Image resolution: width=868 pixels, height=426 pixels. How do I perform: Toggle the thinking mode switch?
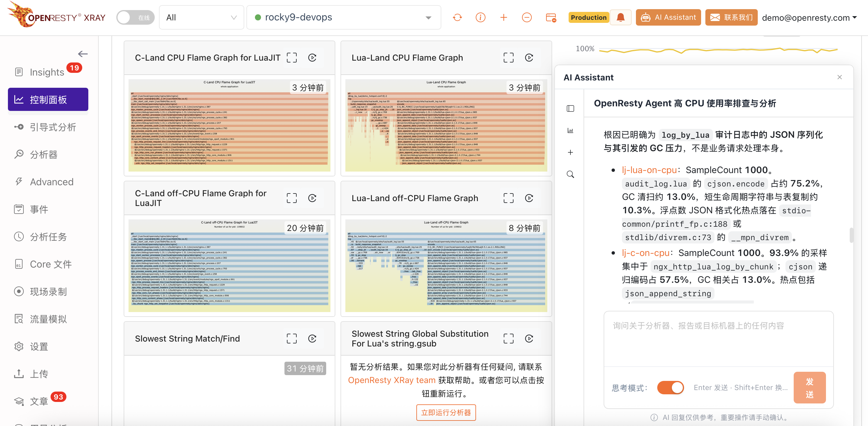click(670, 388)
